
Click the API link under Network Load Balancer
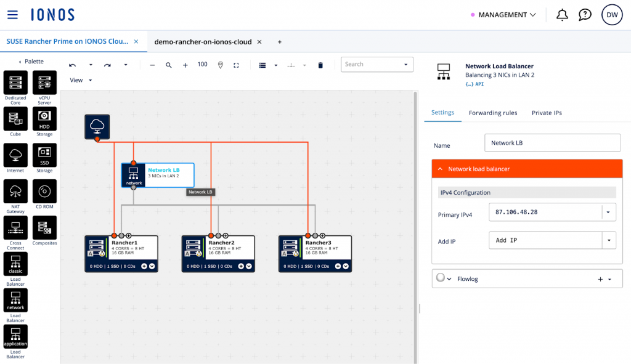pos(474,84)
